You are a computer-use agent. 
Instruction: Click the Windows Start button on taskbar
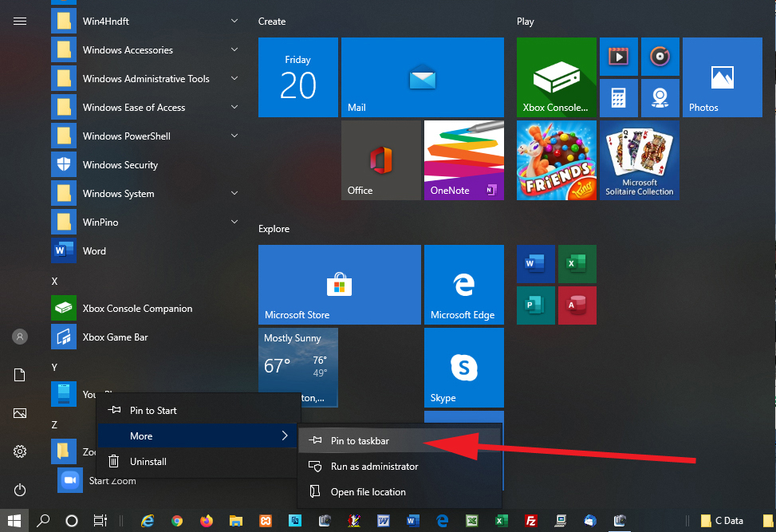(14, 521)
